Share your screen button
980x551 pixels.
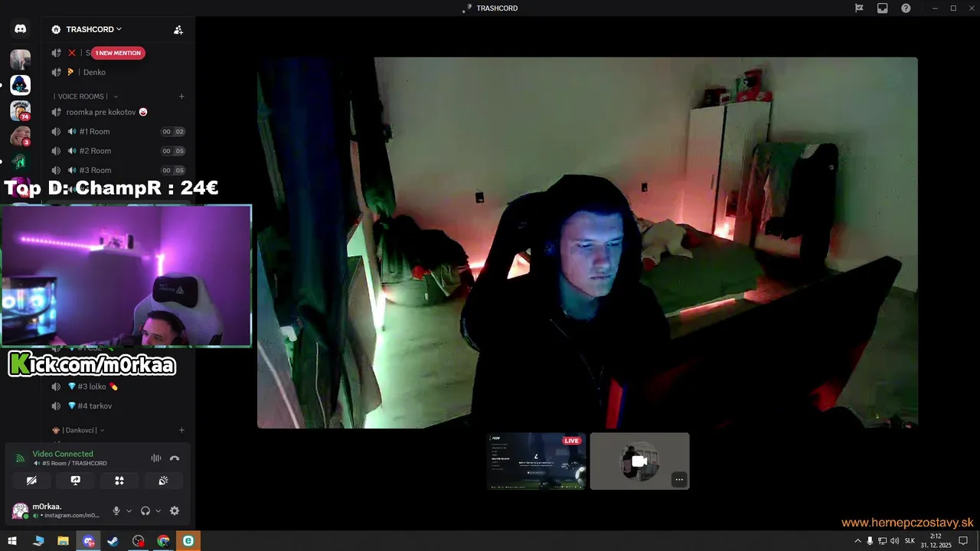75,481
